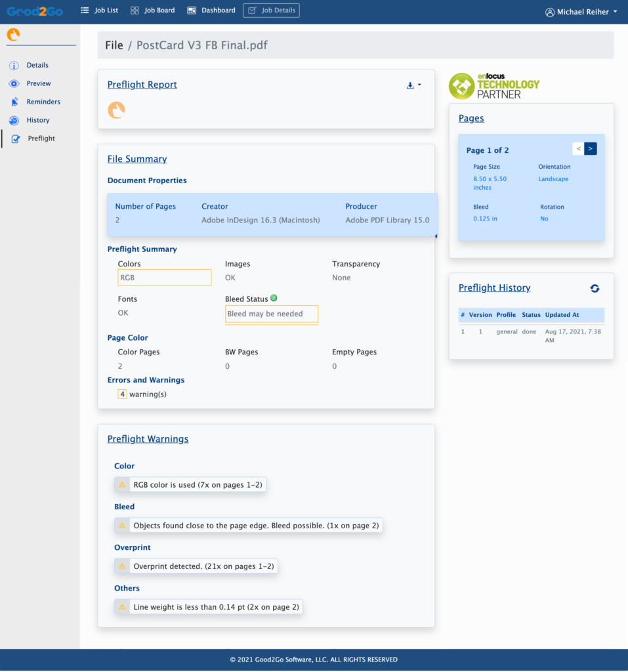Download the Preflight Report with the download icon

pyautogui.click(x=409, y=85)
